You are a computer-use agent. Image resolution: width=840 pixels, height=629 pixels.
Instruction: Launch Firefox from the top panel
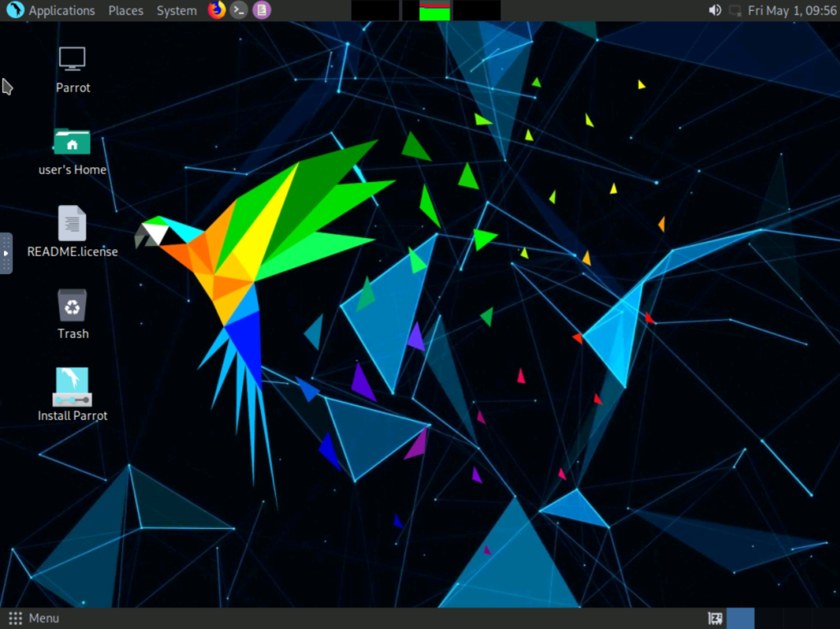point(217,11)
